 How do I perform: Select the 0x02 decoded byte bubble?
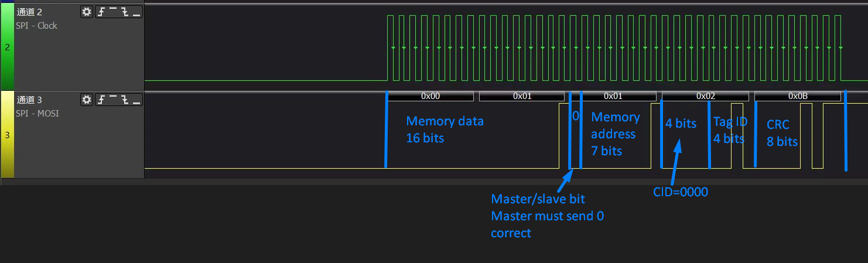pyautogui.click(x=705, y=95)
